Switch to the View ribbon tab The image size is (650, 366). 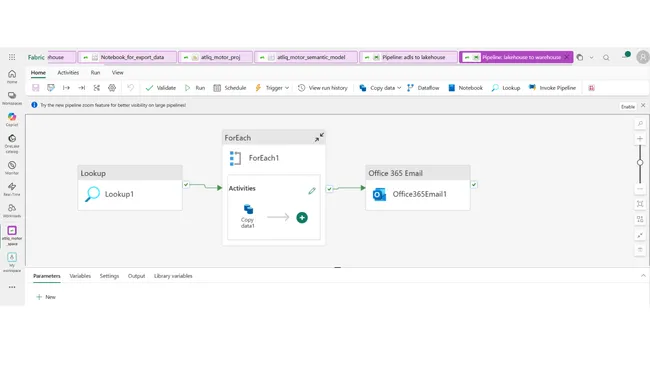point(117,73)
